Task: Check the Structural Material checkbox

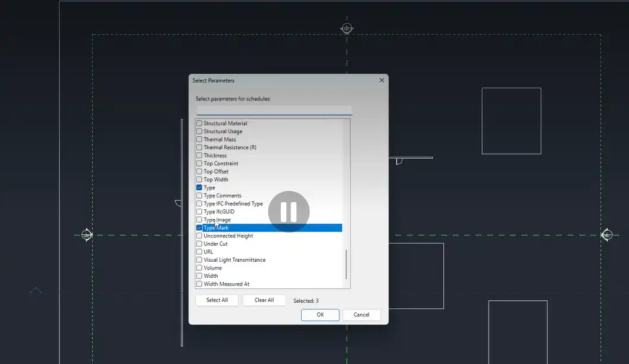Action: [199, 124]
